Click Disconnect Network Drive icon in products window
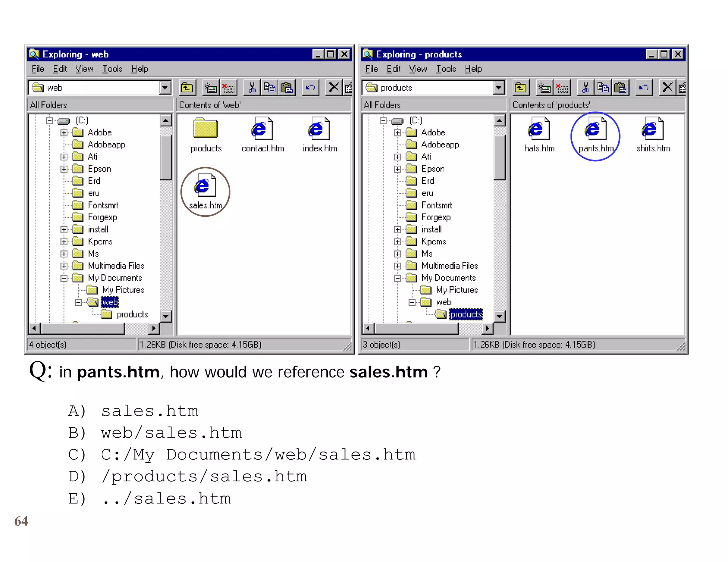Viewport: 728px width, 562px height. (562, 87)
